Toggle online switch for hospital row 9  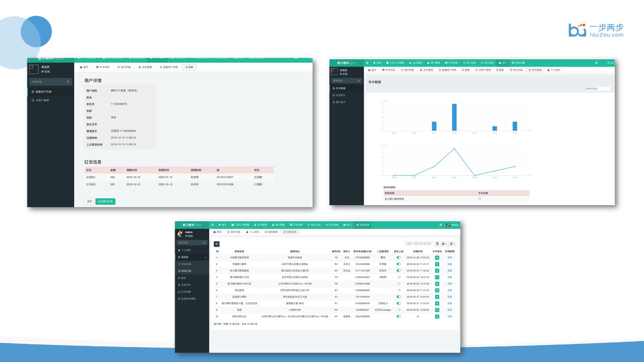click(398, 310)
